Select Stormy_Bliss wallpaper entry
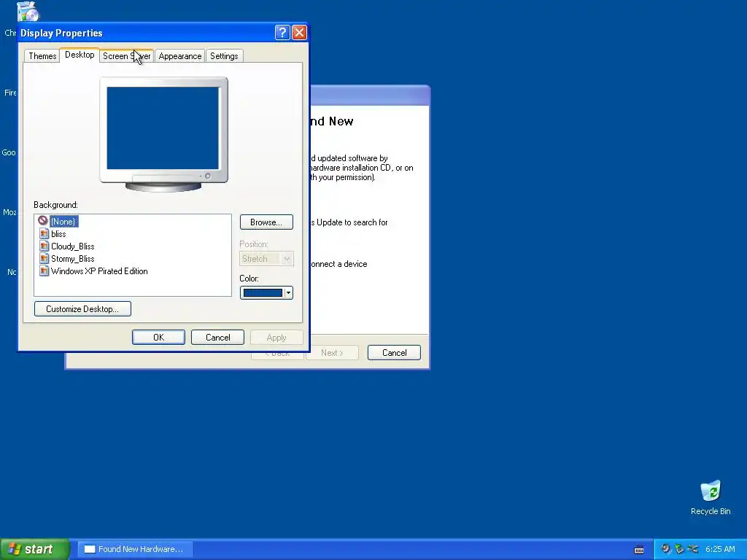747x560 pixels. pyautogui.click(x=72, y=259)
